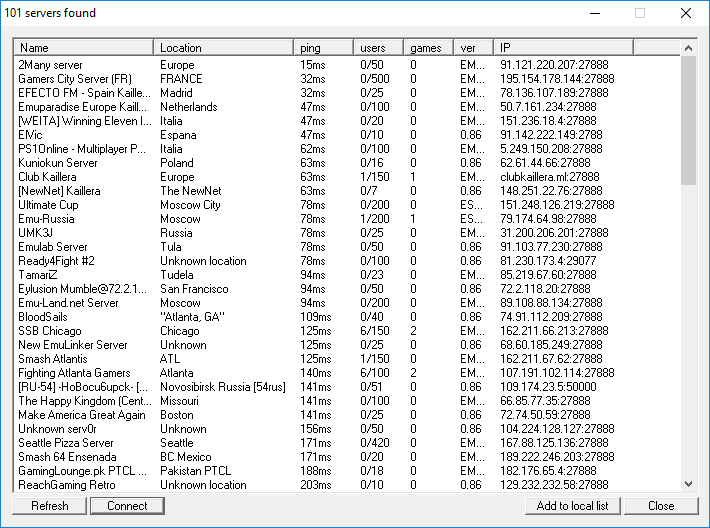Click the Close button at bottom
Image resolution: width=710 pixels, height=528 pixels.
tap(661, 506)
